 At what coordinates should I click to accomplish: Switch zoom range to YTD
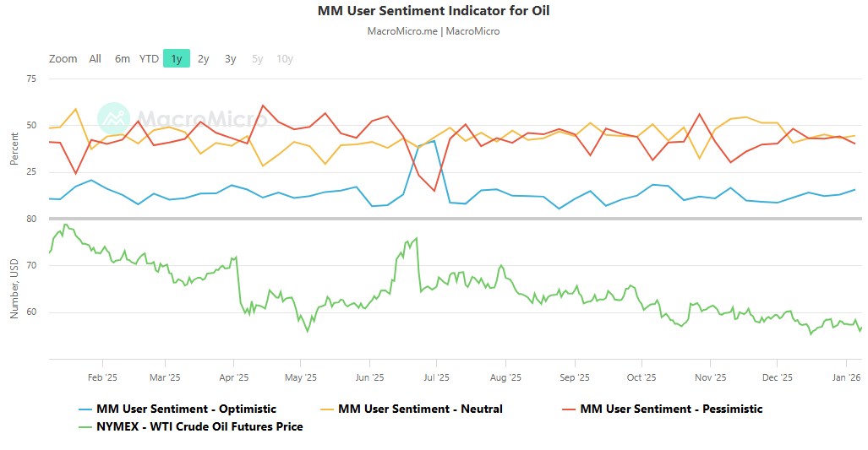(x=149, y=59)
